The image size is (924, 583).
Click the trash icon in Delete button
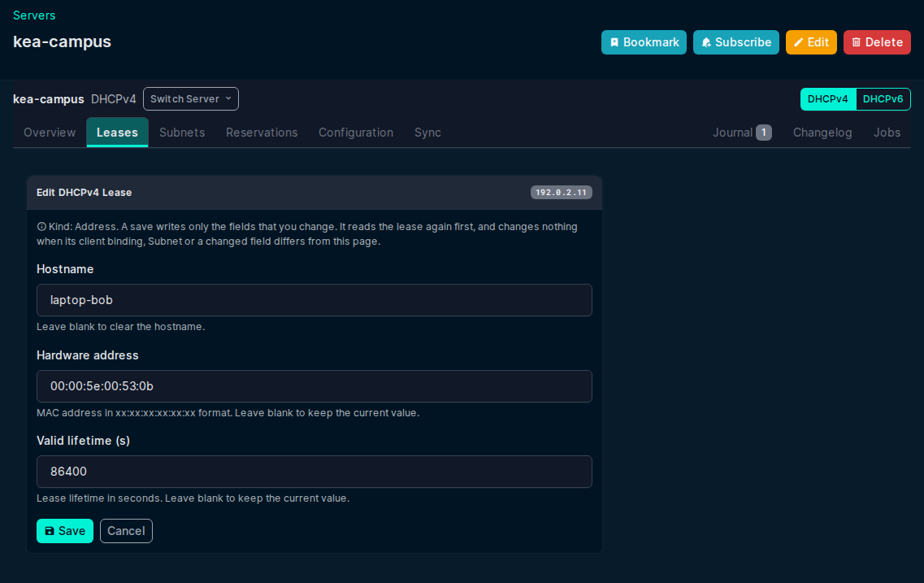[857, 42]
